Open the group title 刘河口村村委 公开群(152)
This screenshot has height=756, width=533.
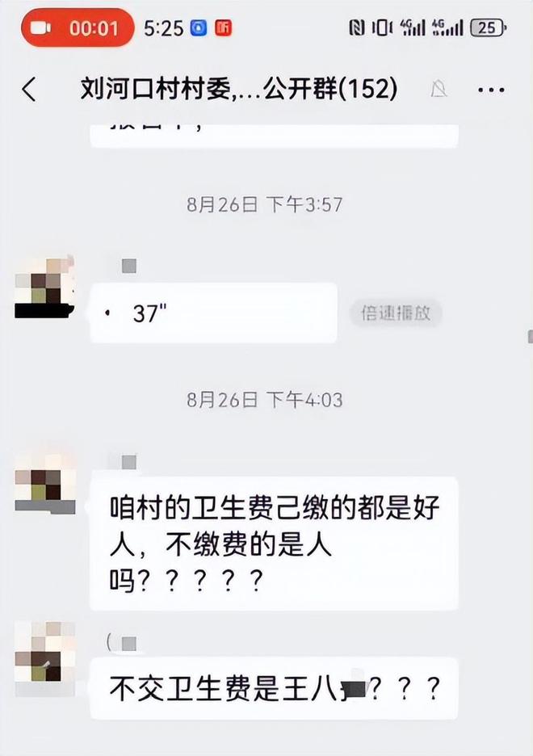pos(239,89)
